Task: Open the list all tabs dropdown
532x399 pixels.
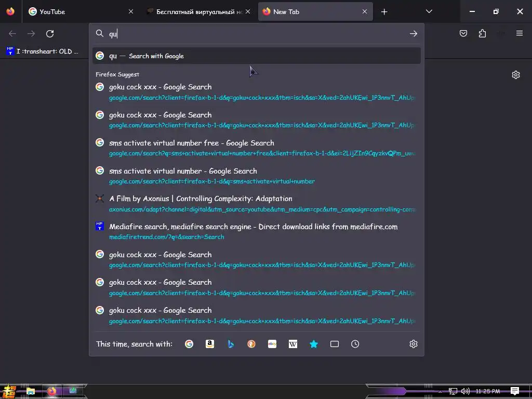Action: point(429,11)
